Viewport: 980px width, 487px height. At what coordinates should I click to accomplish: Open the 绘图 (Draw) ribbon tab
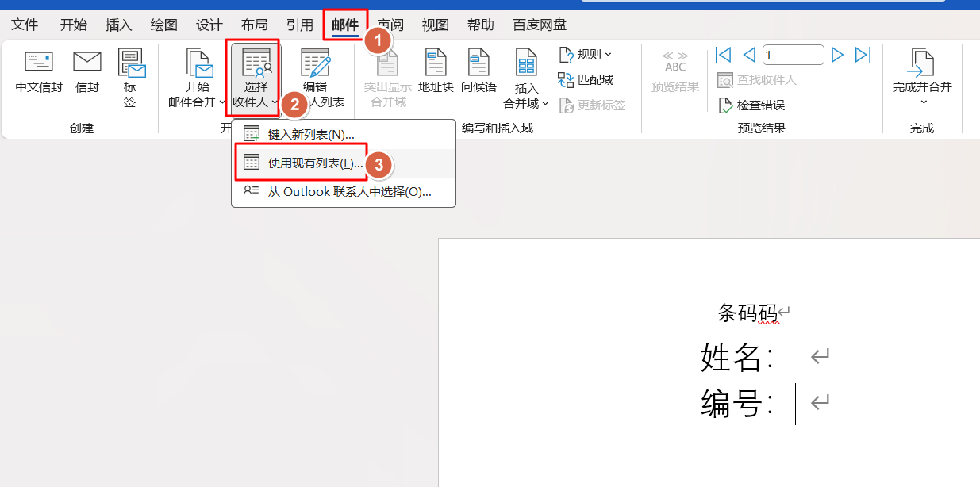[x=164, y=25]
